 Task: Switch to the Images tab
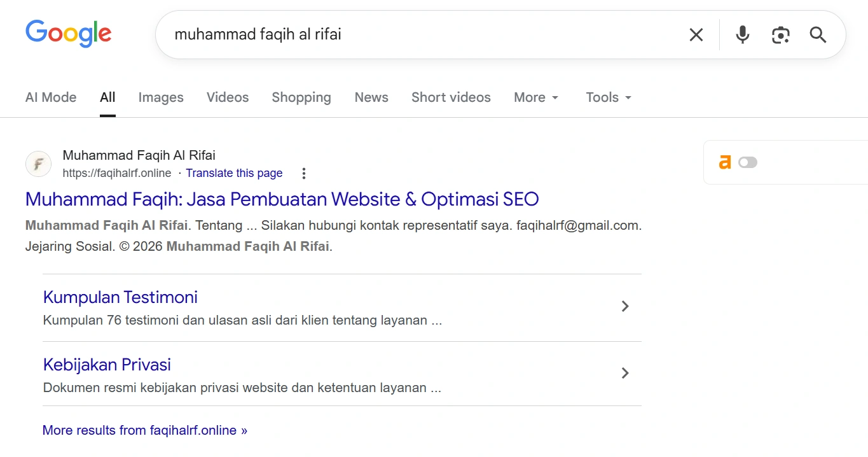(160, 97)
